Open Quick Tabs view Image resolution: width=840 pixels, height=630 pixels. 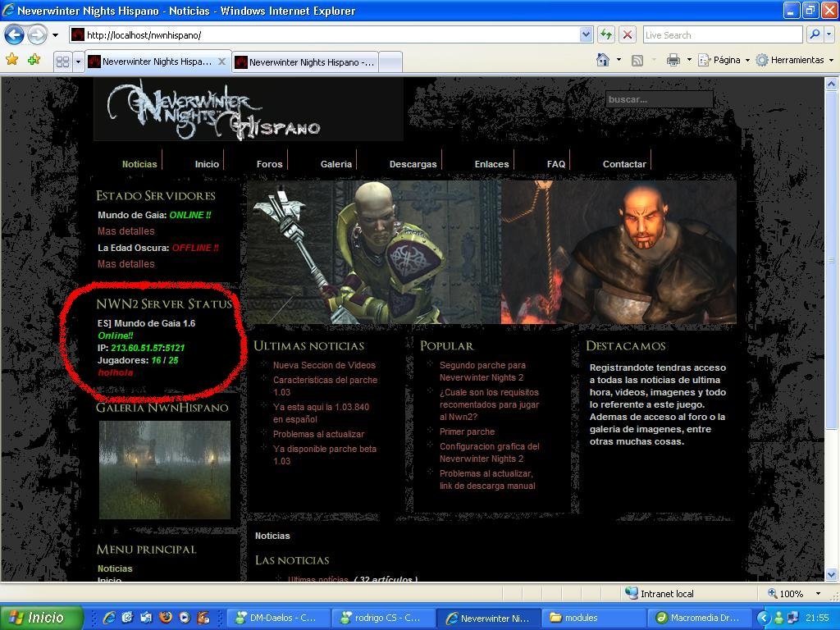[x=62, y=62]
